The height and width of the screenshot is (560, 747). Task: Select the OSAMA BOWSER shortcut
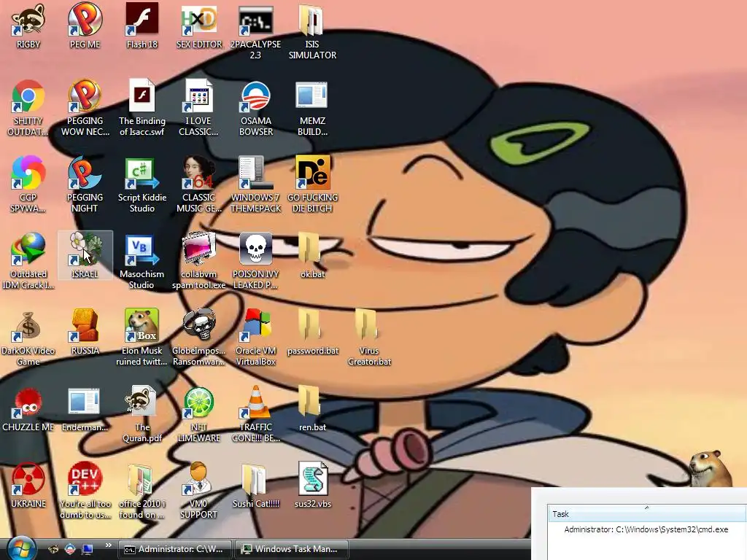coord(256,96)
